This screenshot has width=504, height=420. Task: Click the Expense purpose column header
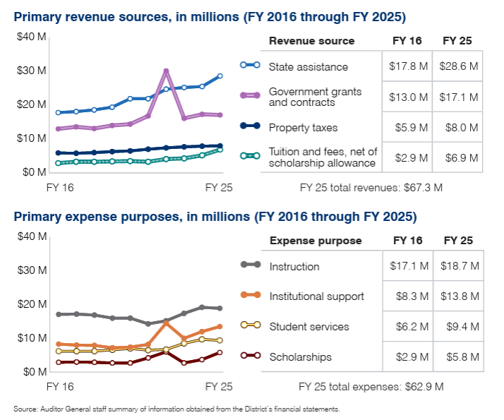(x=315, y=241)
